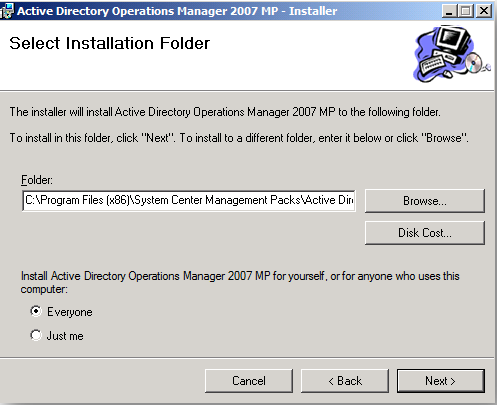This screenshot has height=405, width=497.
Task: Show the Disk Cost... details
Action: 425,233
